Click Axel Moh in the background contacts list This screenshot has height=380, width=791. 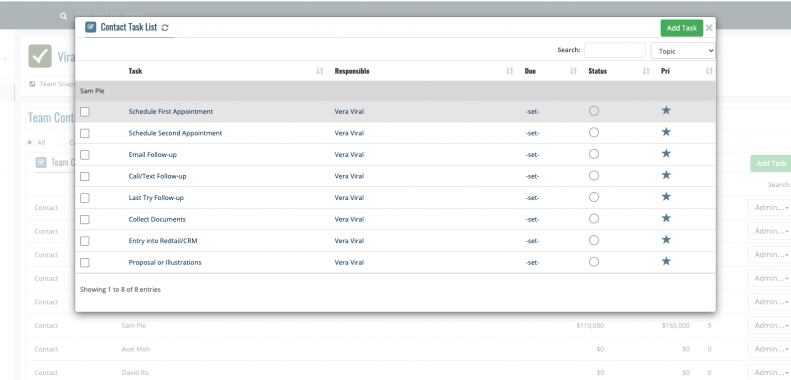click(x=136, y=349)
